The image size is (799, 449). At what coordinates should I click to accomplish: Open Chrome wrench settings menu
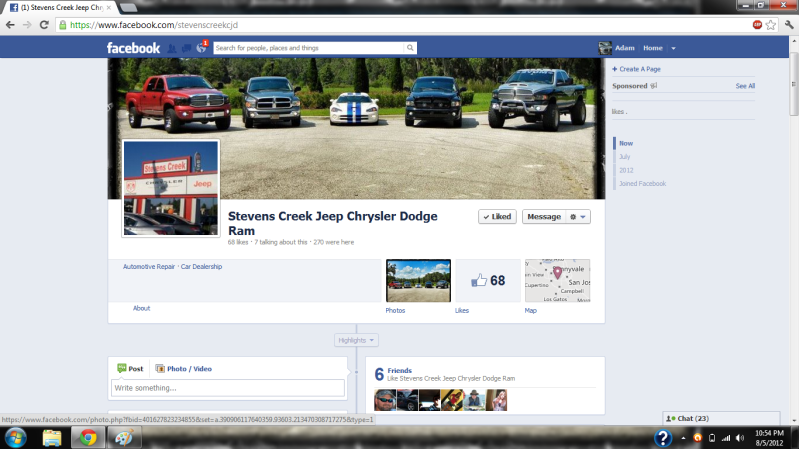click(x=789, y=25)
